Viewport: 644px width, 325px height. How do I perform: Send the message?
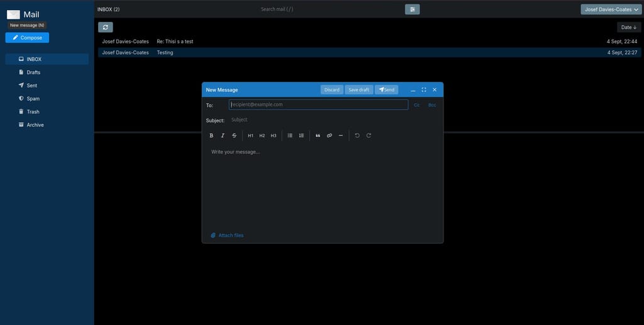(387, 89)
